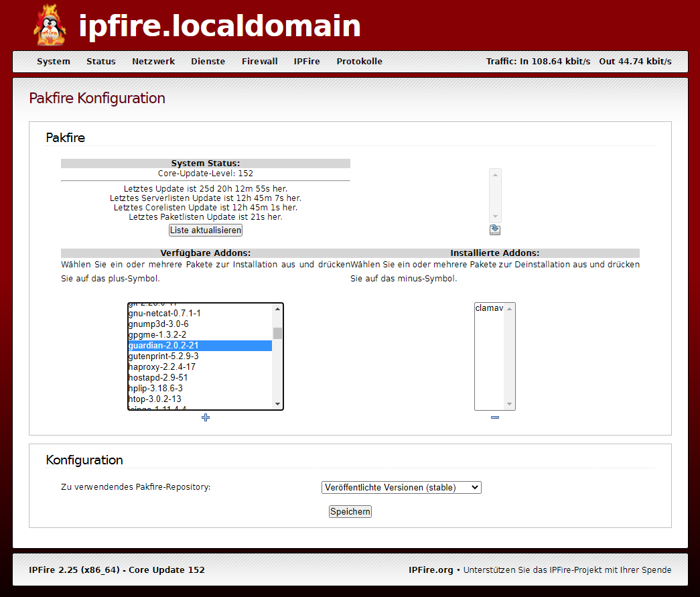This screenshot has width=700, height=597.
Task: Open the Status menu
Action: coord(101,62)
